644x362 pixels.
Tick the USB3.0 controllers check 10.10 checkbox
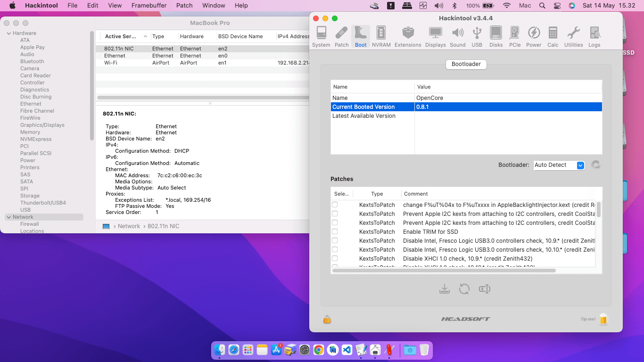tap(335, 250)
